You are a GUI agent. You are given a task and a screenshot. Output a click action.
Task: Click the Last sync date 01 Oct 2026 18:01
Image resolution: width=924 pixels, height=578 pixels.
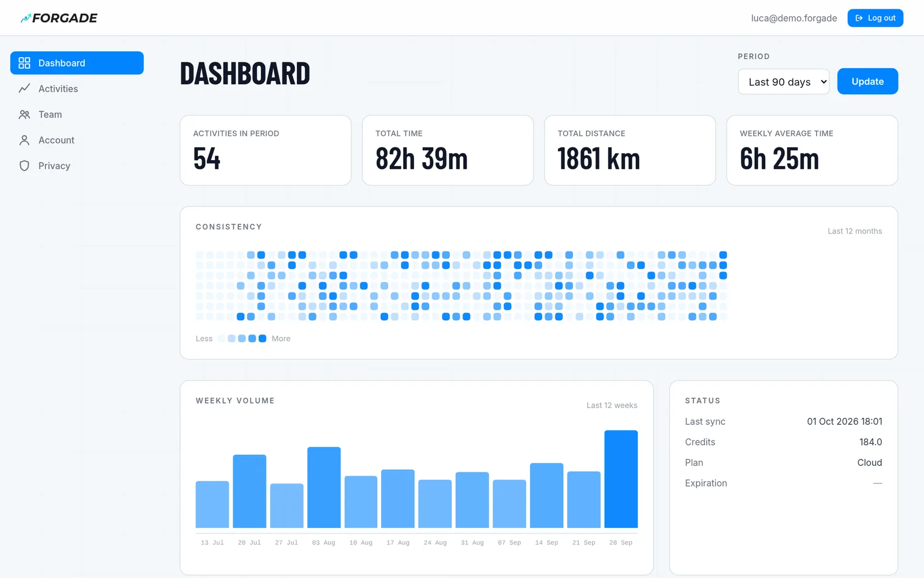(845, 421)
